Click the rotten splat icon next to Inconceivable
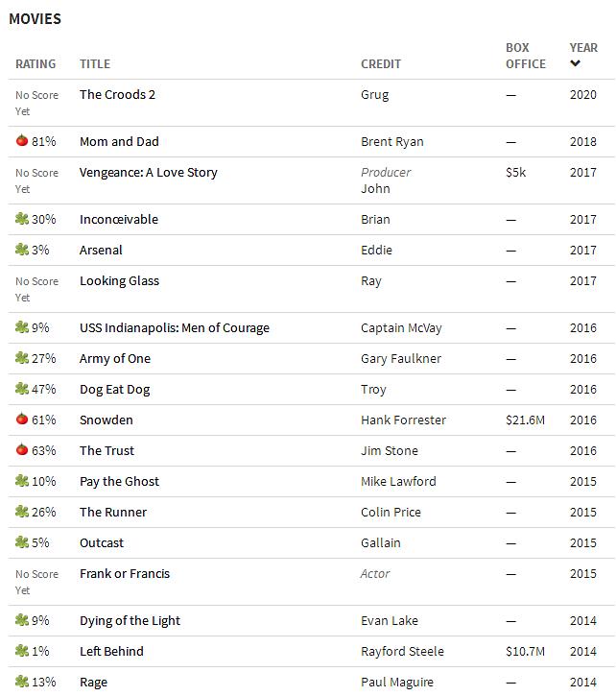The image size is (616, 696). pyautogui.click(x=22, y=218)
